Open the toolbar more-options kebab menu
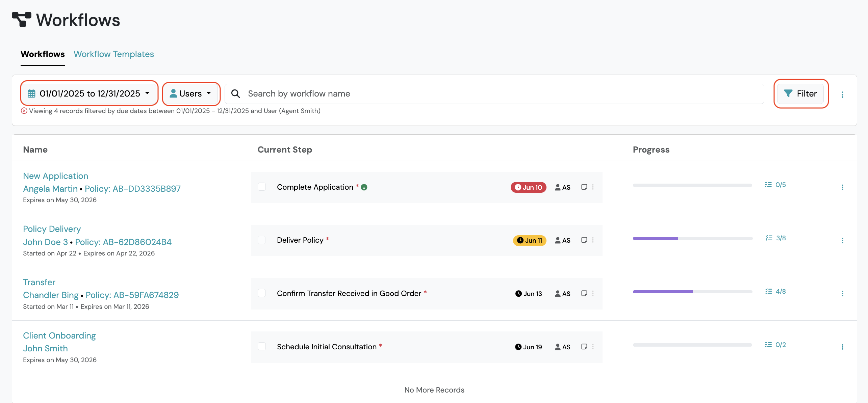The width and height of the screenshot is (868, 403). [x=842, y=95]
